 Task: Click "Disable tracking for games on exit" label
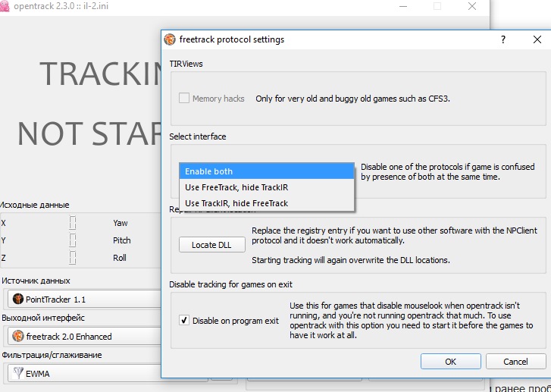(230, 284)
